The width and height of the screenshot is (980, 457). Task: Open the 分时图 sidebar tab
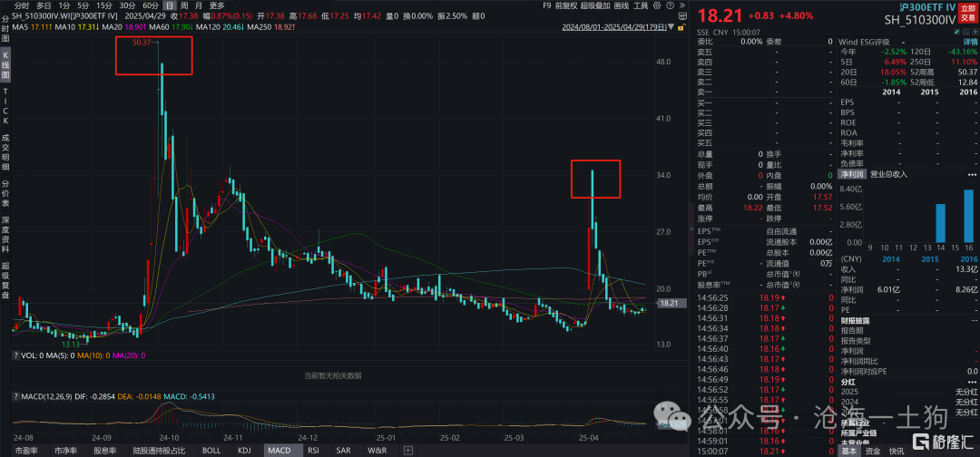(5, 31)
